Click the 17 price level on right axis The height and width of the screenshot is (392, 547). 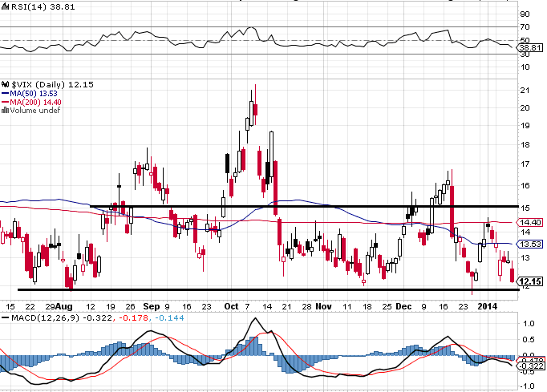click(x=525, y=164)
